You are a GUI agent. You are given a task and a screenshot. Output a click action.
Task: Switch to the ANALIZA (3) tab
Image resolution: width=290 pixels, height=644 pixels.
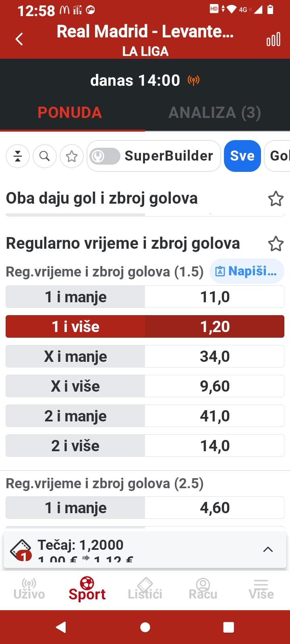pos(215,113)
